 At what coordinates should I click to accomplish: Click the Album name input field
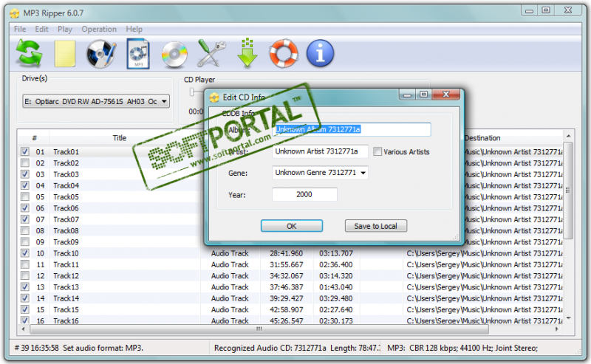352,129
